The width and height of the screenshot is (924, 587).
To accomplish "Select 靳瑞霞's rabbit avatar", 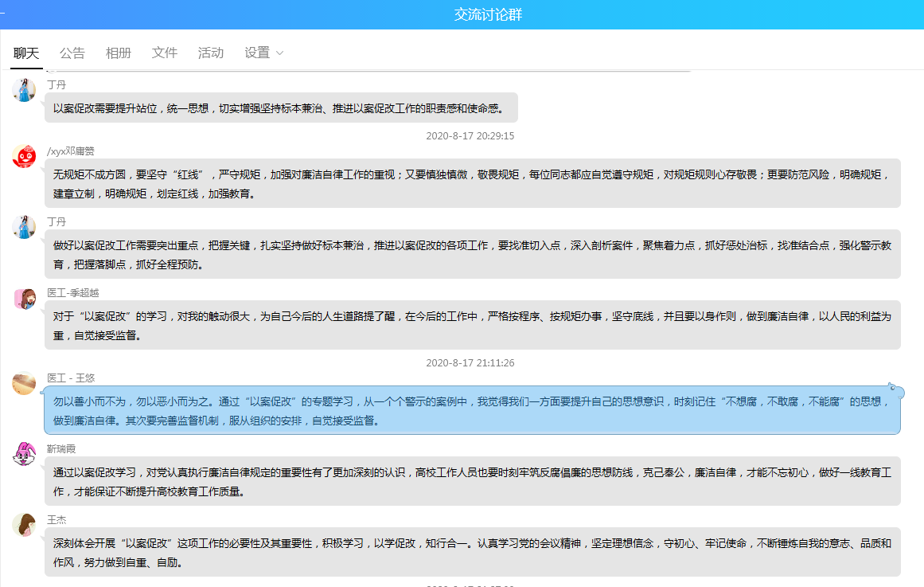I will click(25, 454).
